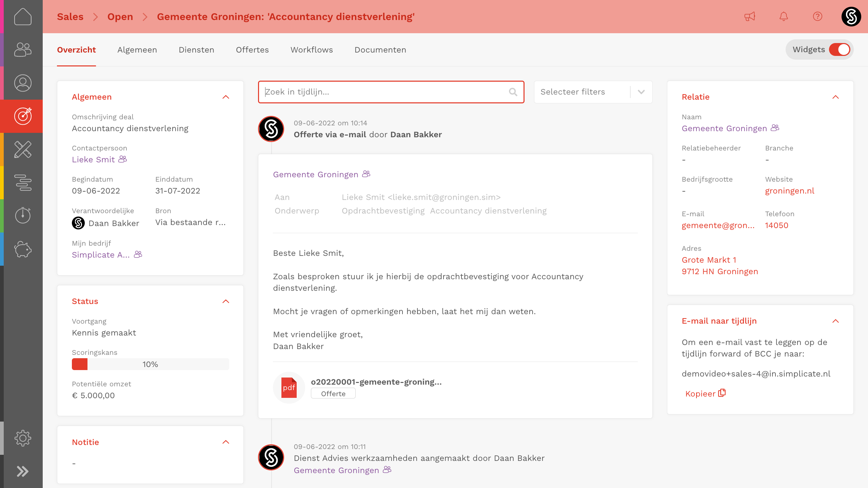Open the Projects icon in the sidebar
Screen dimensions: 868x488
click(23, 149)
